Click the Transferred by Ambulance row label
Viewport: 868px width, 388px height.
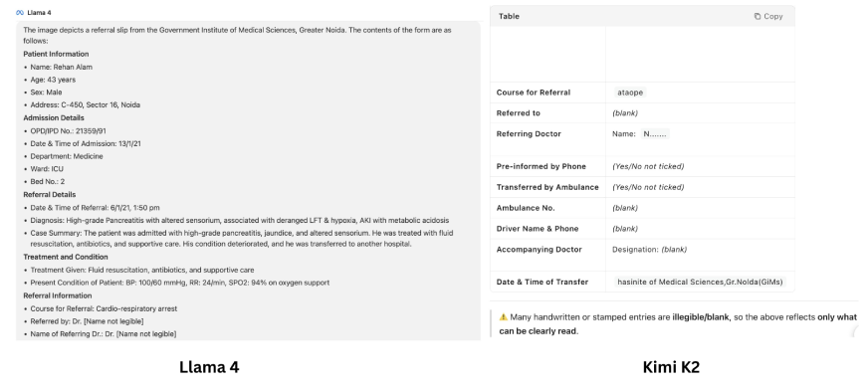click(x=547, y=187)
